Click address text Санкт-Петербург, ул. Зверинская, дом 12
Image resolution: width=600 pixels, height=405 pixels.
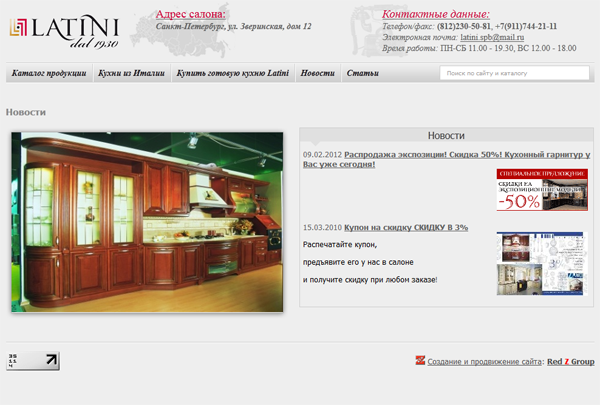[x=233, y=26]
